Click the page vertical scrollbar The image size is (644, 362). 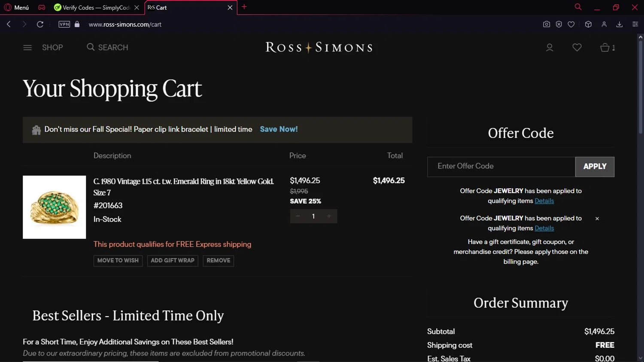point(640,88)
